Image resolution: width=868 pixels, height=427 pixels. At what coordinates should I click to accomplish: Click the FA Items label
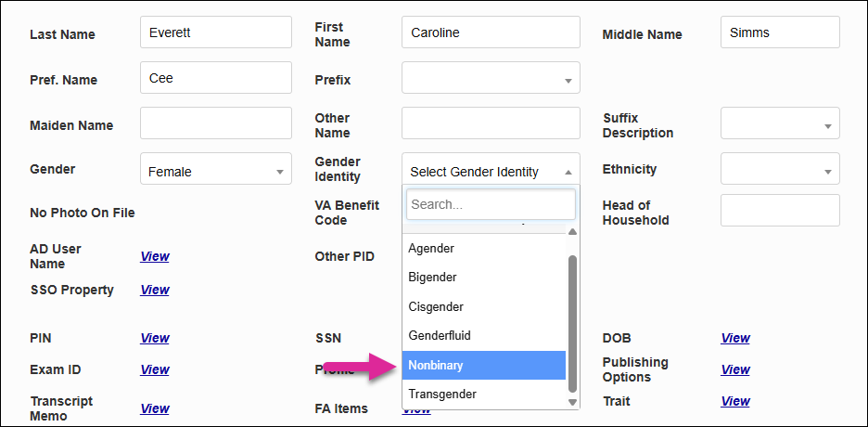pos(341,408)
